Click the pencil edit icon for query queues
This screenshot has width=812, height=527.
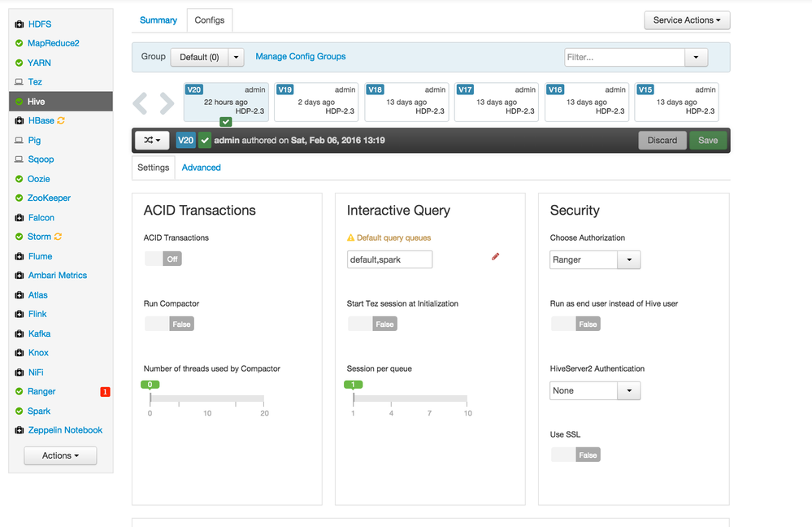496,256
